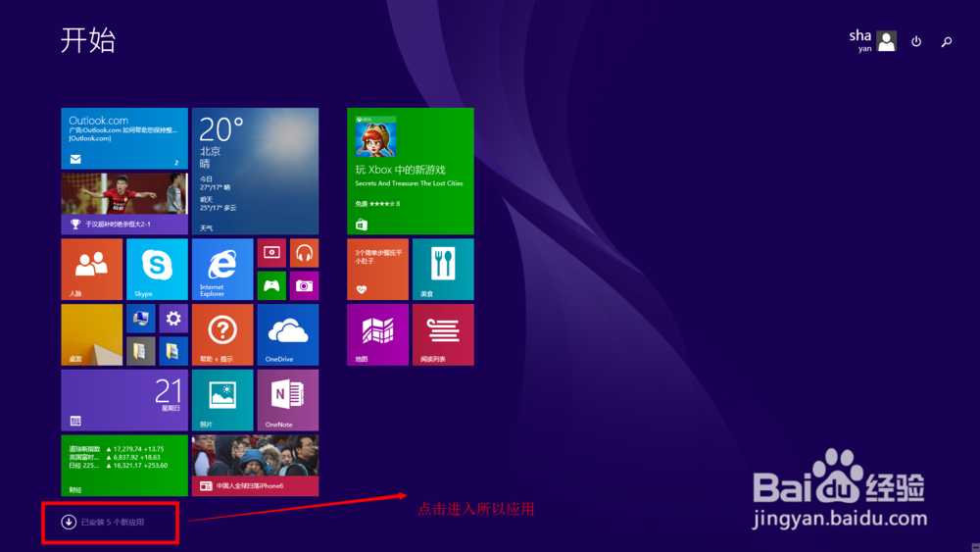The width and height of the screenshot is (980, 552).
Task: Open the Desktop (桌面) tile
Action: [92, 334]
